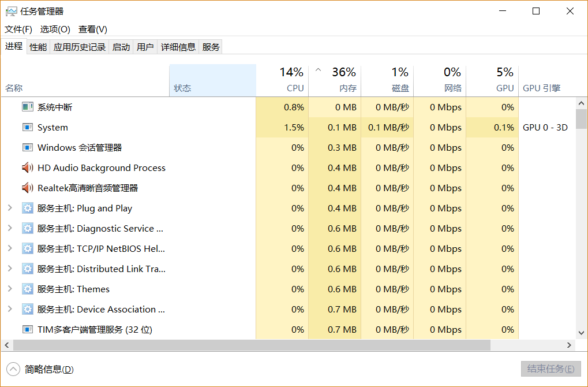The height and width of the screenshot is (387, 588).
Task: Sort by the 状态 column header
Action: pos(212,80)
